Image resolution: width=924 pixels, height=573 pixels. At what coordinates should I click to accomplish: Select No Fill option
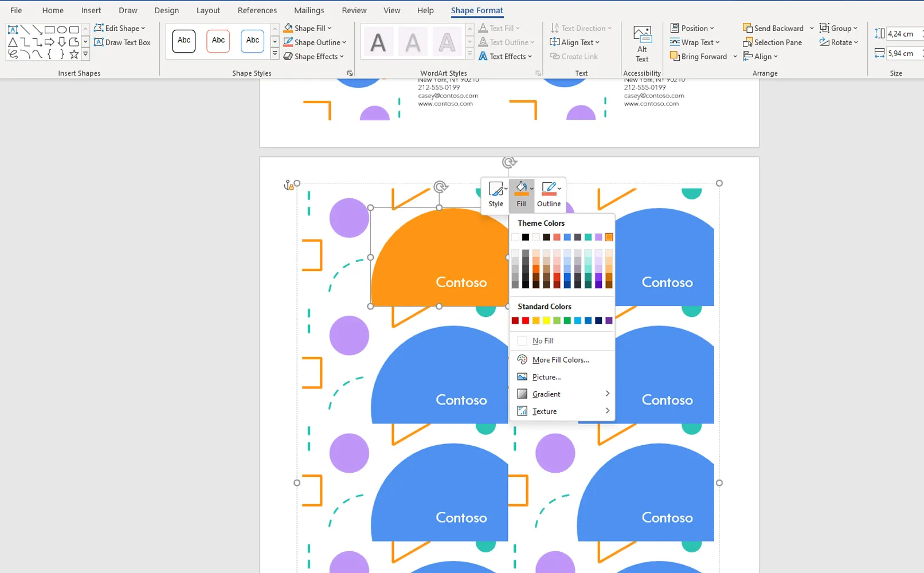click(562, 341)
